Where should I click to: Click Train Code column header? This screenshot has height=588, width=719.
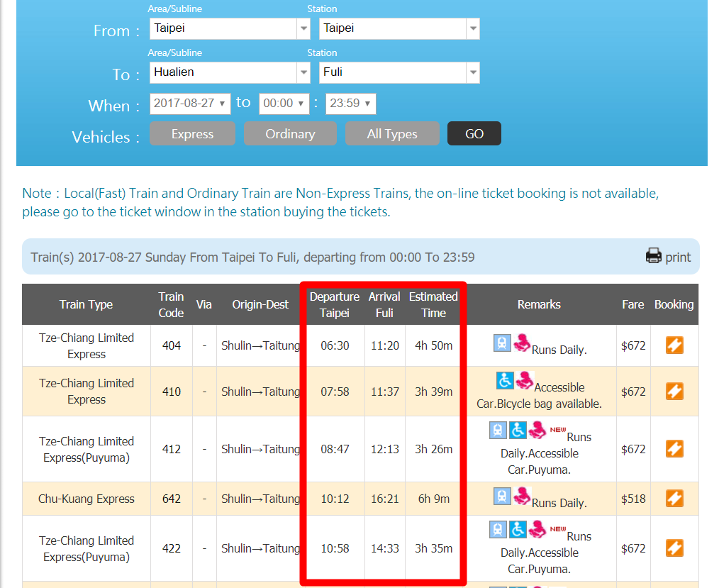[x=171, y=304]
